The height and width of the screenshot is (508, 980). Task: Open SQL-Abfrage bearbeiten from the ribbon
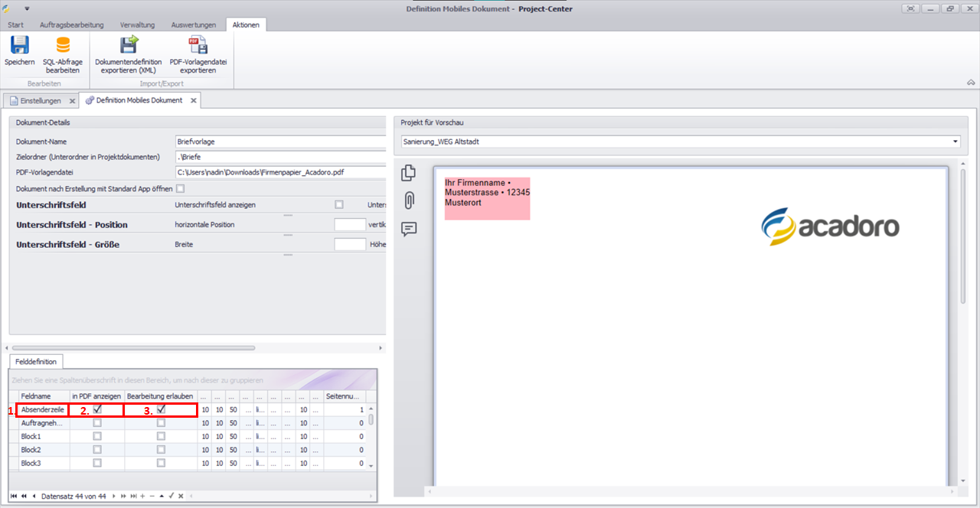[x=63, y=46]
